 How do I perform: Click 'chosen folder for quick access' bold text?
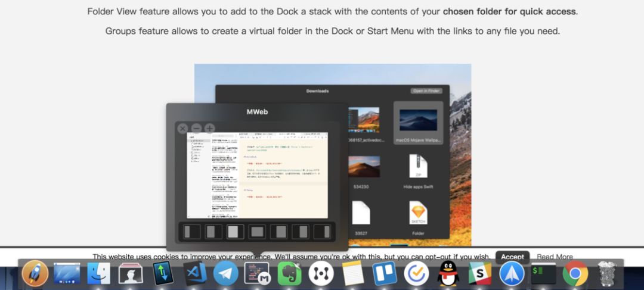[510, 11]
